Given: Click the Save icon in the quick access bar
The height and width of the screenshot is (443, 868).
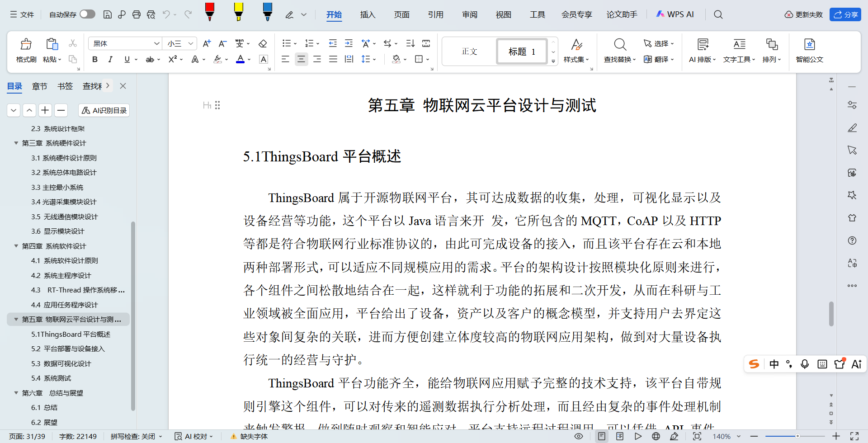Looking at the screenshot, I should coord(108,14).
